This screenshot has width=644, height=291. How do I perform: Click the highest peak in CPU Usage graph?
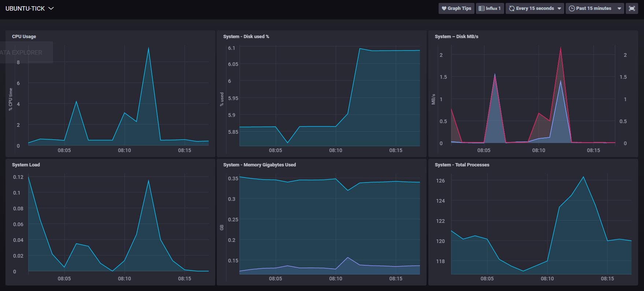[x=148, y=48]
